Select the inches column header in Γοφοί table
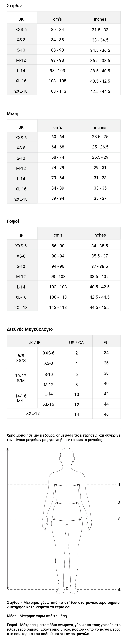Viewport: 132px width, 644px height. point(100,235)
